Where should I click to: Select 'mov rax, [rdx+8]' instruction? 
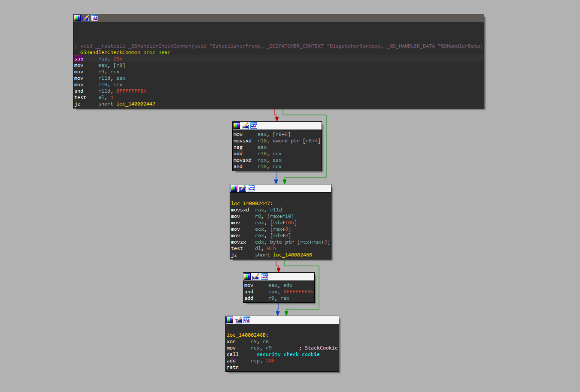click(261, 235)
